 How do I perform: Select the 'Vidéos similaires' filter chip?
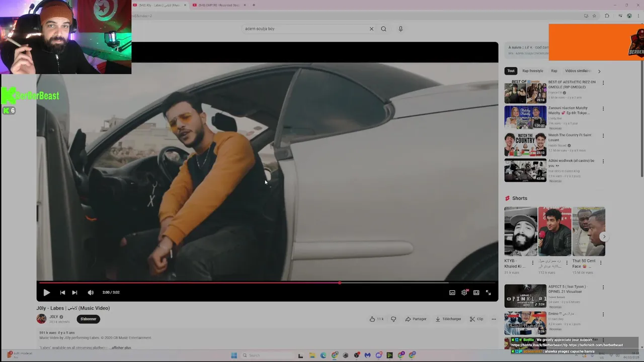tap(578, 71)
